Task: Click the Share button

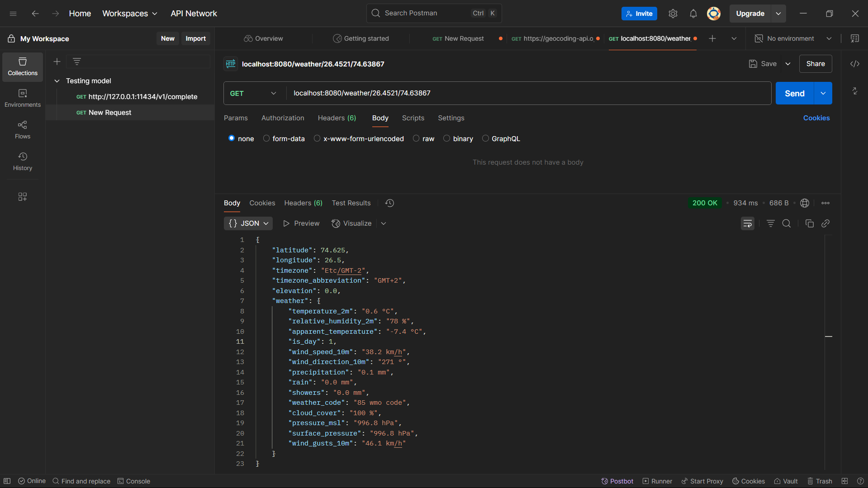Action: click(816, 64)
